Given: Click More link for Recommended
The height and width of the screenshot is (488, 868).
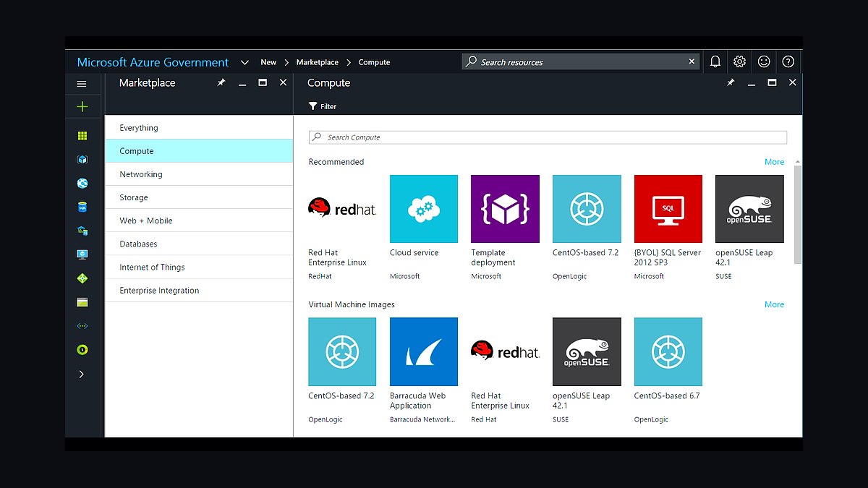Looking at the screenshot, I should 774,162.
